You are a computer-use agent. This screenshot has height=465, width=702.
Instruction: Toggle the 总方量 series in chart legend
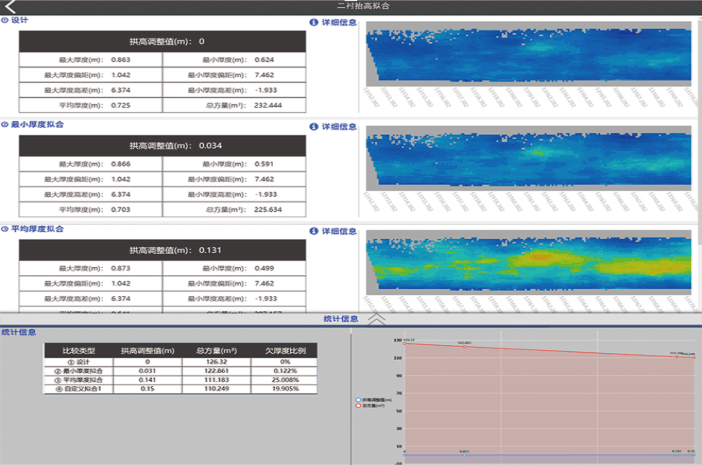pyautogui.click(x=358, y=405)
